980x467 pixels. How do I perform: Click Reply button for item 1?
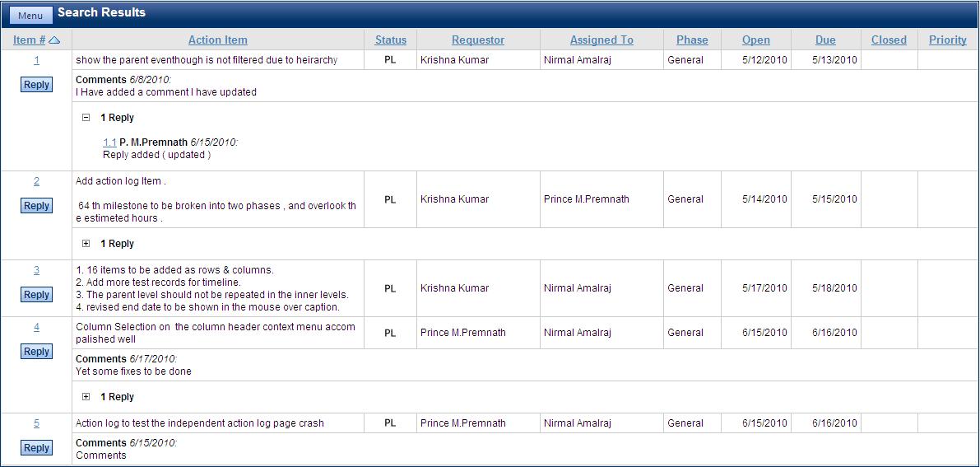(36, 85)
